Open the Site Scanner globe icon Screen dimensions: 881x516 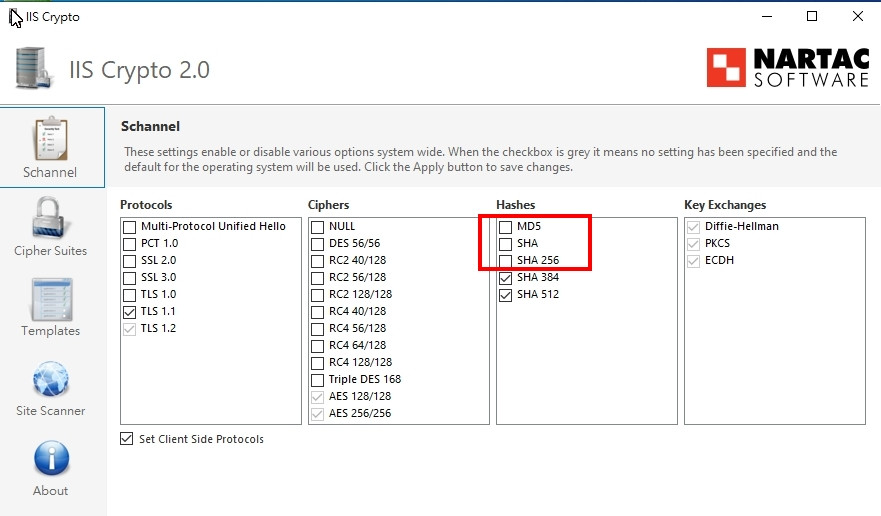51,379
